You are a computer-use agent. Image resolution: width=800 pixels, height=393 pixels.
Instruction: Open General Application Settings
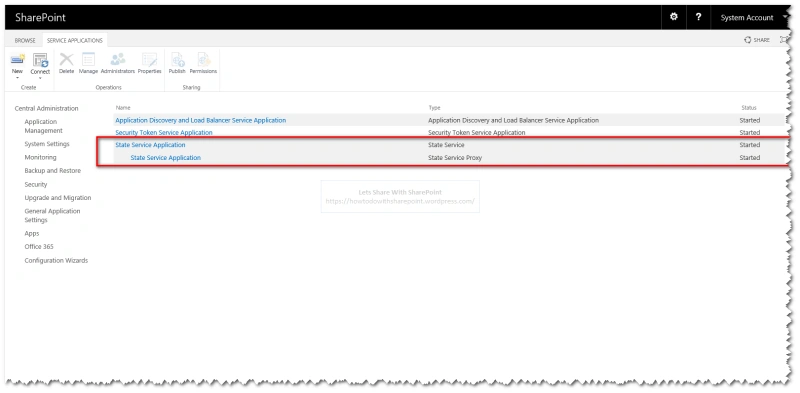click(52, 215)
